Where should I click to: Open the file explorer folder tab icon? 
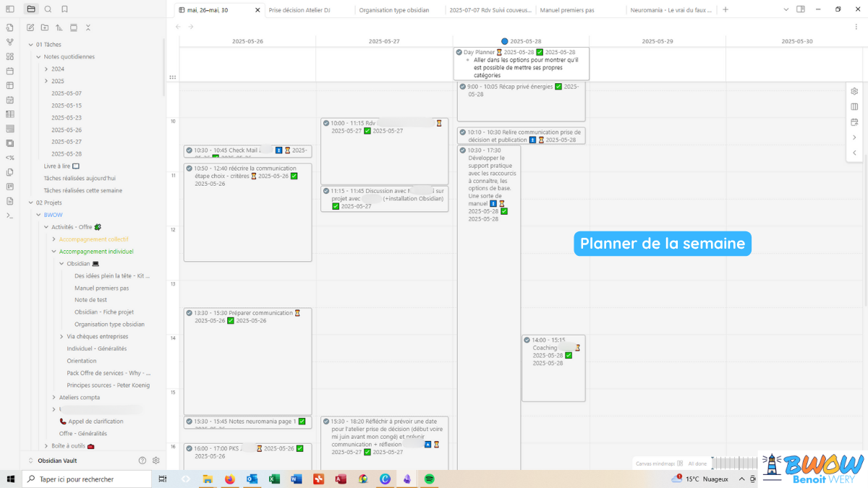30,9
